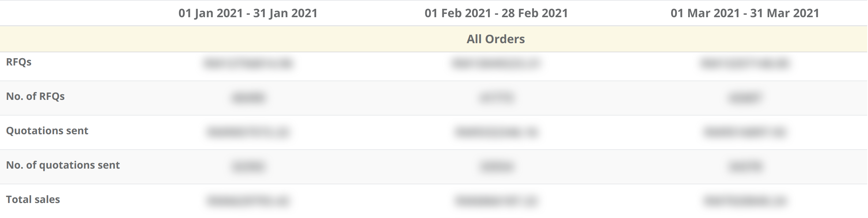Select February's No. of quotations sent value

tap(496, 166)
